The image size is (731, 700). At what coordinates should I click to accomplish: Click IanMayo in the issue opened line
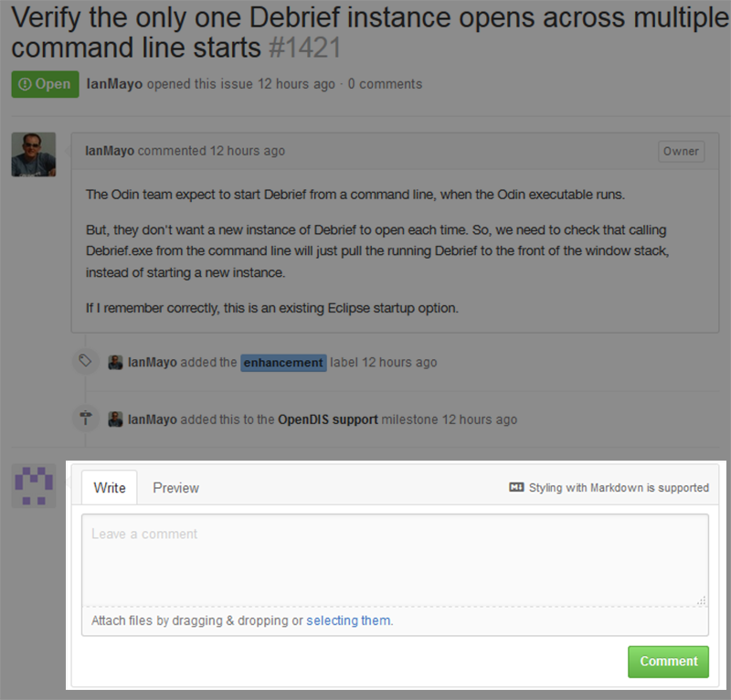point(114,84)
